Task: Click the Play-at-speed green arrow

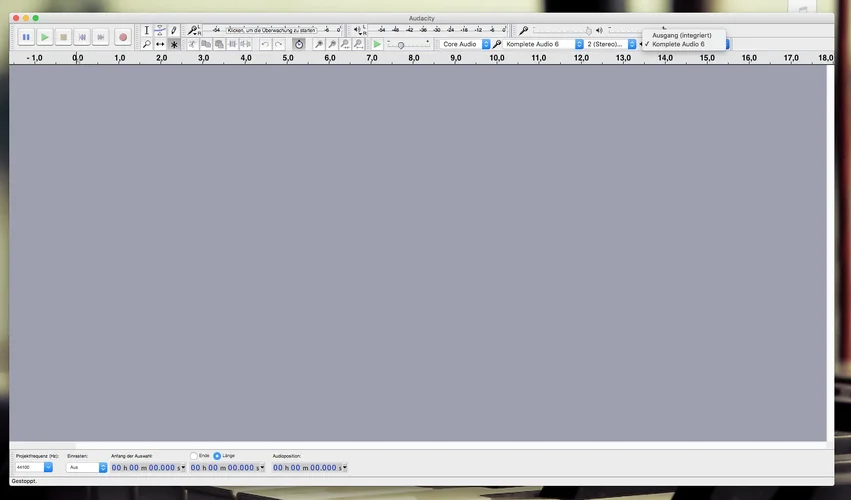Action: click(377, 44)
